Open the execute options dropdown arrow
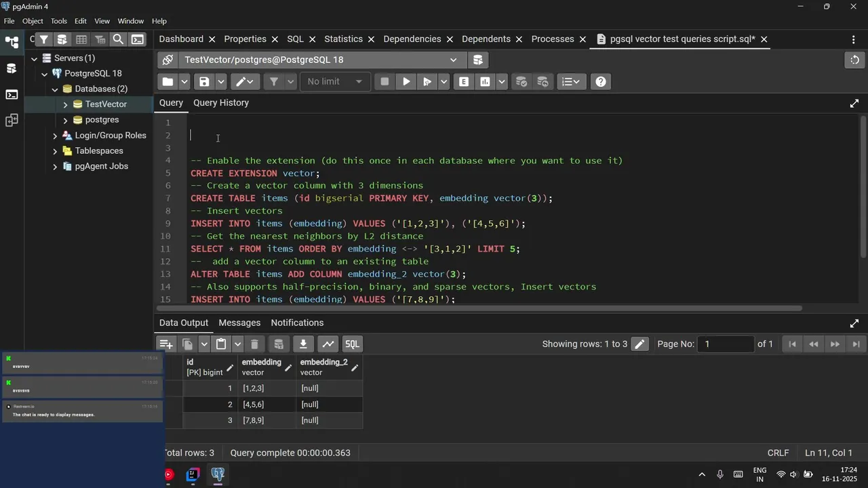 tap(443, 81)
